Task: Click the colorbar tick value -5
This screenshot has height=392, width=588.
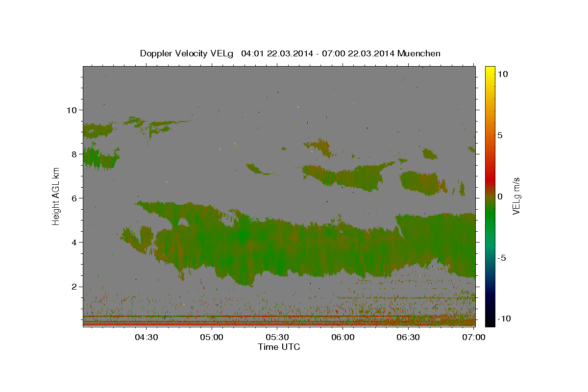Action: pos(502,258)
